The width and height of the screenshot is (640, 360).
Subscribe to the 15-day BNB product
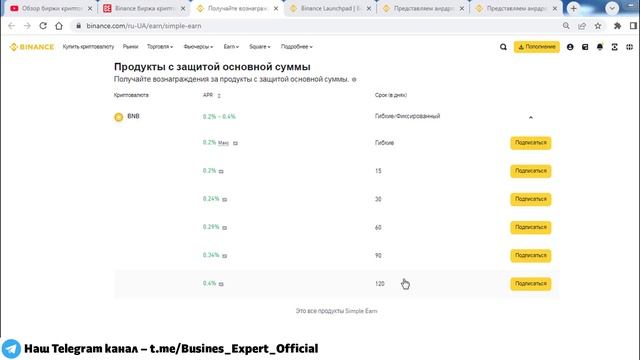click(x=531, y=171)
